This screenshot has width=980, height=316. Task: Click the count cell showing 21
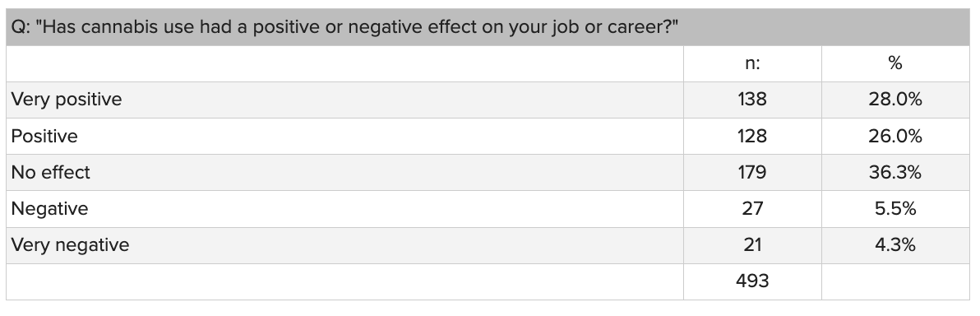pyautogui.click(x=752, y=244)
